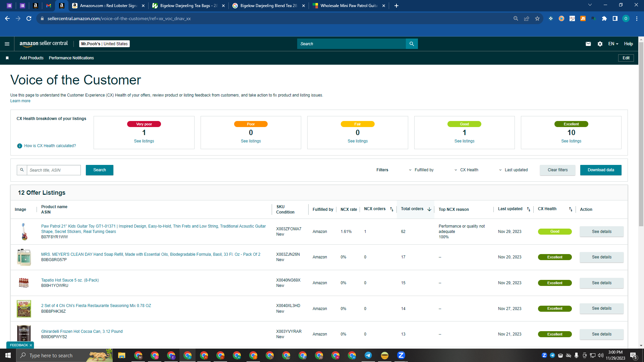This screenshot has height=362, width=644.
Task: Open the Ghirardelli Frozen Hot Cocoa listing
Action: click(x=82, y=331)
